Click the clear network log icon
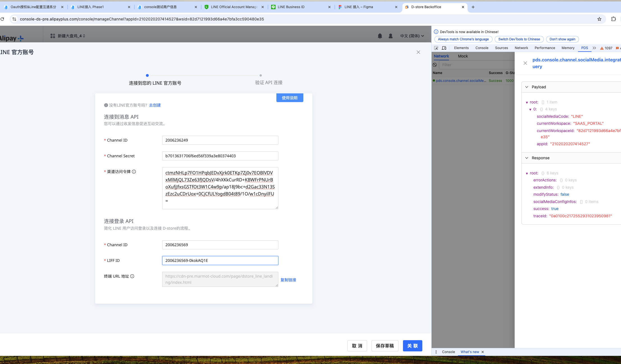621x364 pixels. (435, 65)
